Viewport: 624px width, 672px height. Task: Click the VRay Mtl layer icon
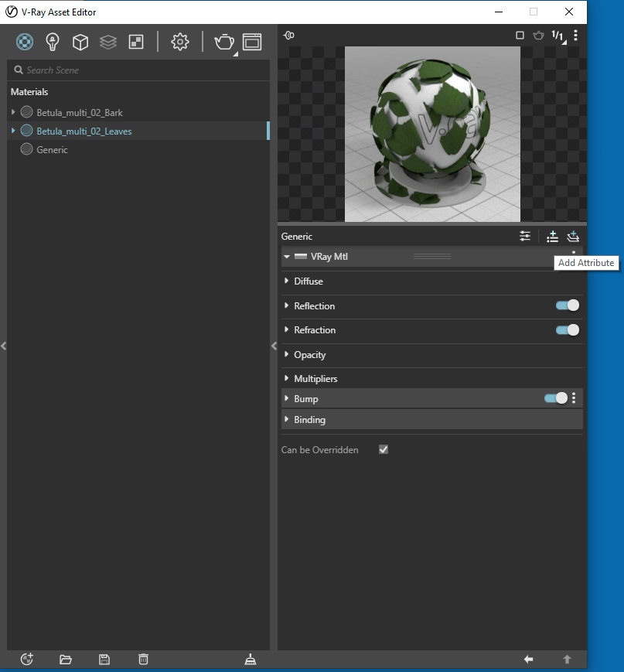pyautogui.click(x=301, y=256)
